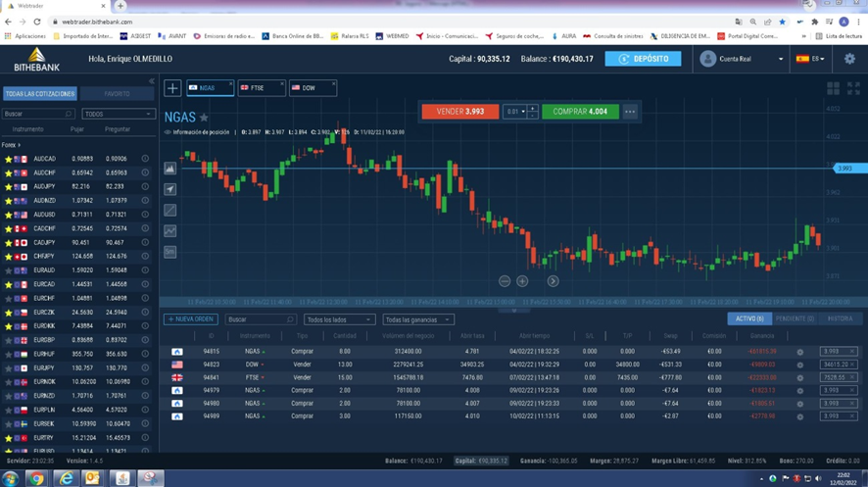Toggle favorite star for EURAUD
Viewport: 868px width, 487px height.
tap(8, 270)
